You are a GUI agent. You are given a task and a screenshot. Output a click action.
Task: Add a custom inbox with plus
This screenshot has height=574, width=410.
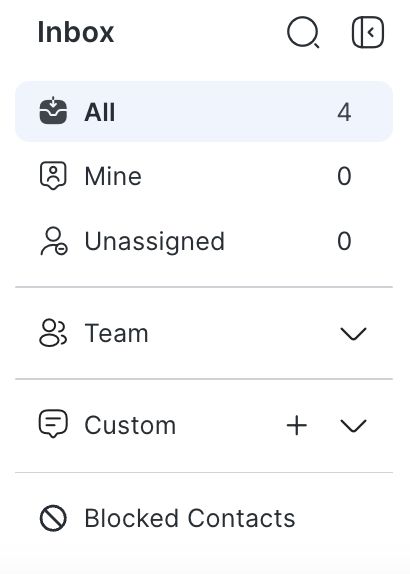[x=297, y=425]
